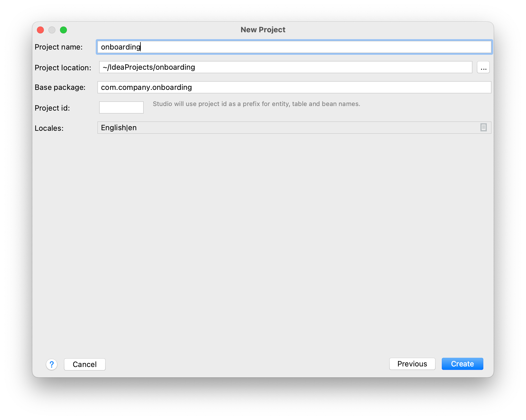Focus the Project name field
526x420 pixels.
tap(294, 47)
